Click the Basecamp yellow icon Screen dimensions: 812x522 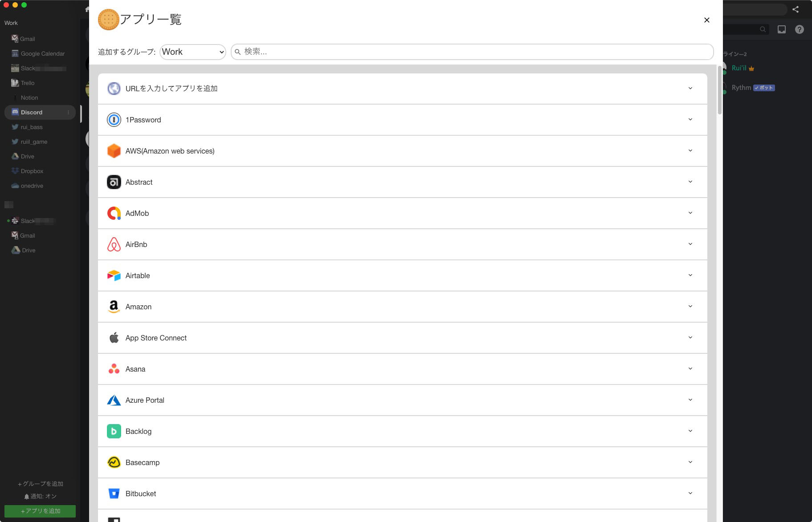pos(114,462)
